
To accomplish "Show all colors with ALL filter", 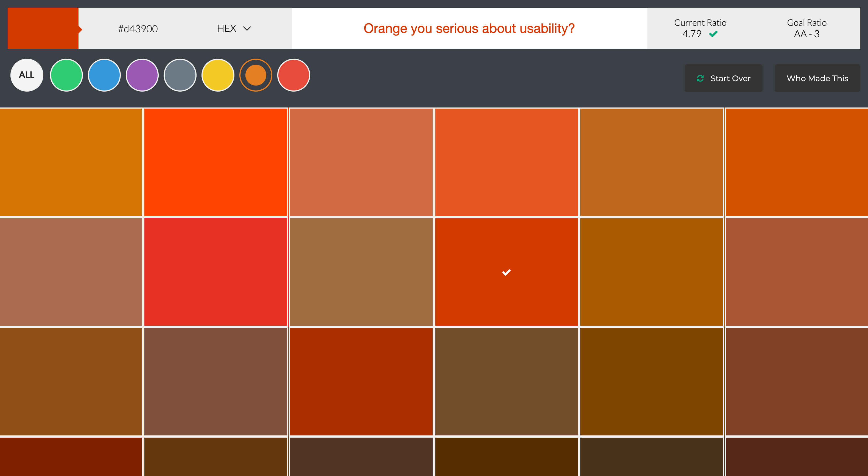I will 27,75.
